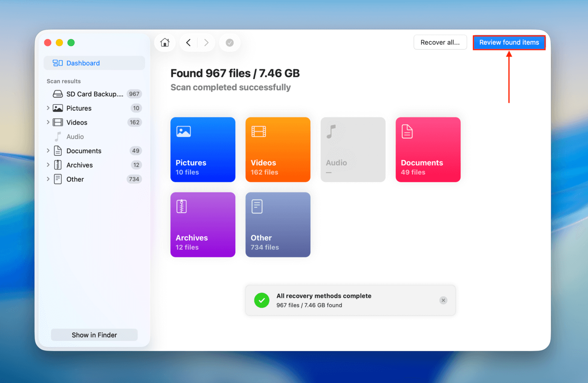Image resolution: width=588 pixels, height=383 pixels.
Task: Open Dashboard using its grid icon
Action: point(56,63)
